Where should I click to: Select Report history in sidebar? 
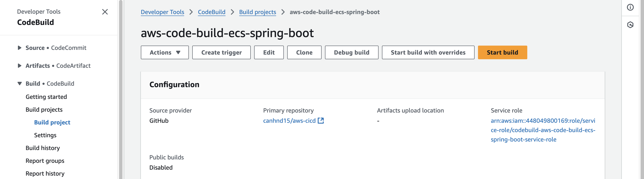[45, 173]
